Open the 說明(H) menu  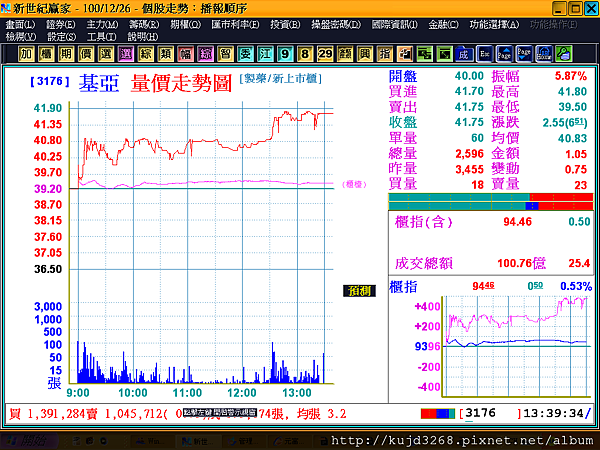point(143,37)
